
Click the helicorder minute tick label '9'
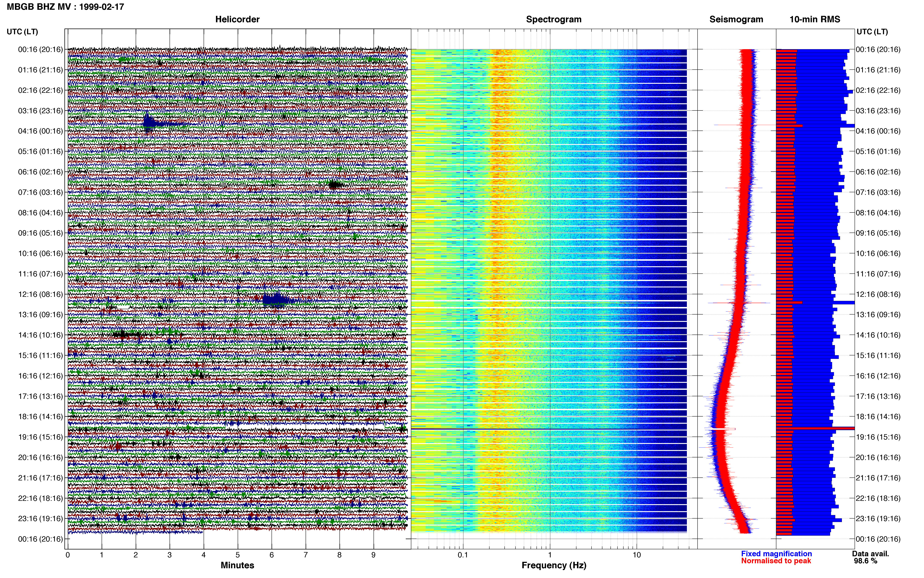point(373,555)
